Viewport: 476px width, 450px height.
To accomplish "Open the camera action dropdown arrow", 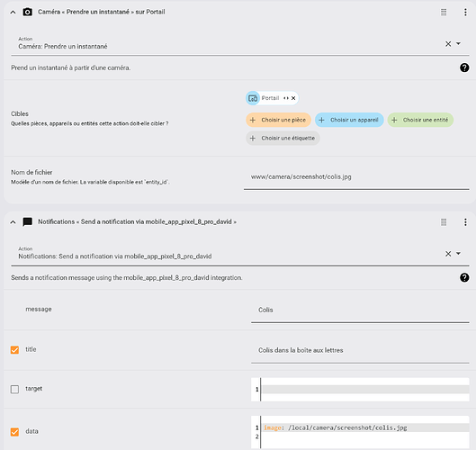I will pyautogui.click(x=458, y=43).
